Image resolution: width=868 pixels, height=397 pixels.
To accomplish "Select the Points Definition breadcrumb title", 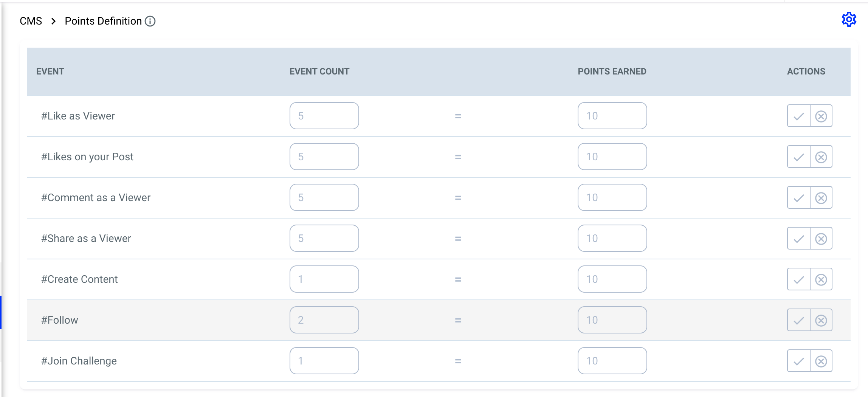I will (103, 21).
